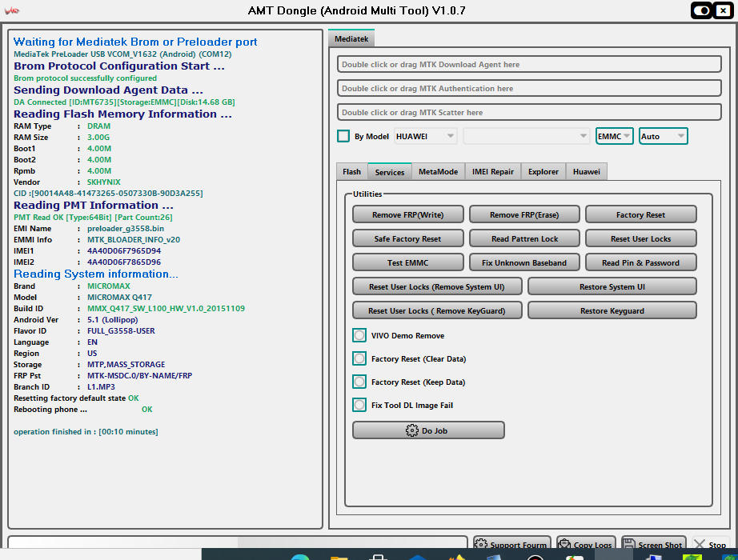Toggle the theme switch in the title bar
Screen dimensions: 738x560
pyautogui.click(x=703, y=10)
